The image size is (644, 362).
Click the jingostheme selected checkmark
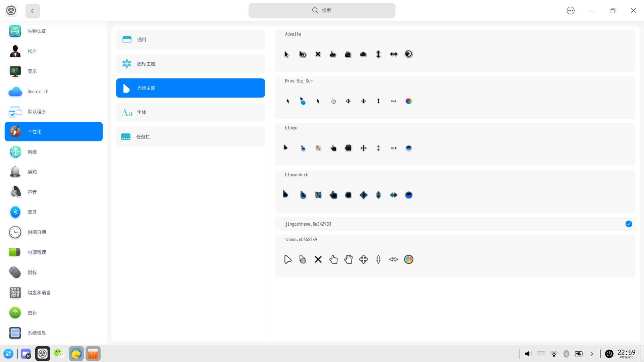pyautogui.click(x=629, y=224)
